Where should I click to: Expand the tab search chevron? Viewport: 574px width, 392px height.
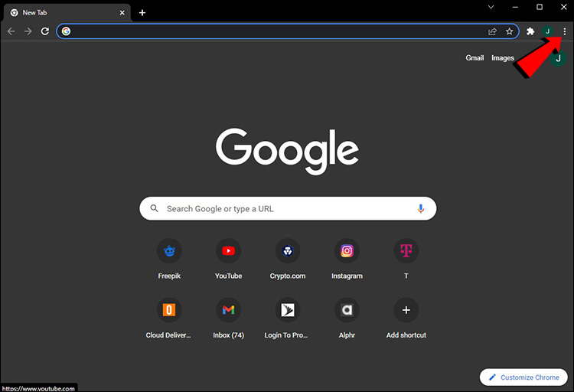point(491,7)
